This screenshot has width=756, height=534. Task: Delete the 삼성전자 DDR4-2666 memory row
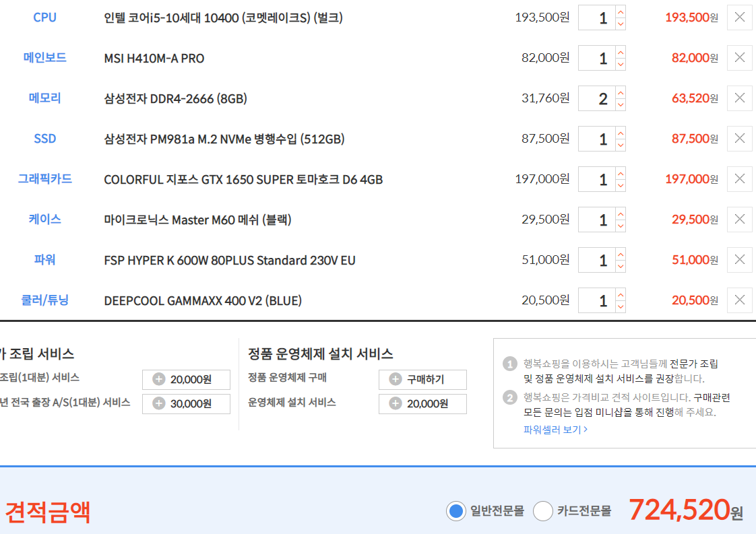tap(740, 98)
